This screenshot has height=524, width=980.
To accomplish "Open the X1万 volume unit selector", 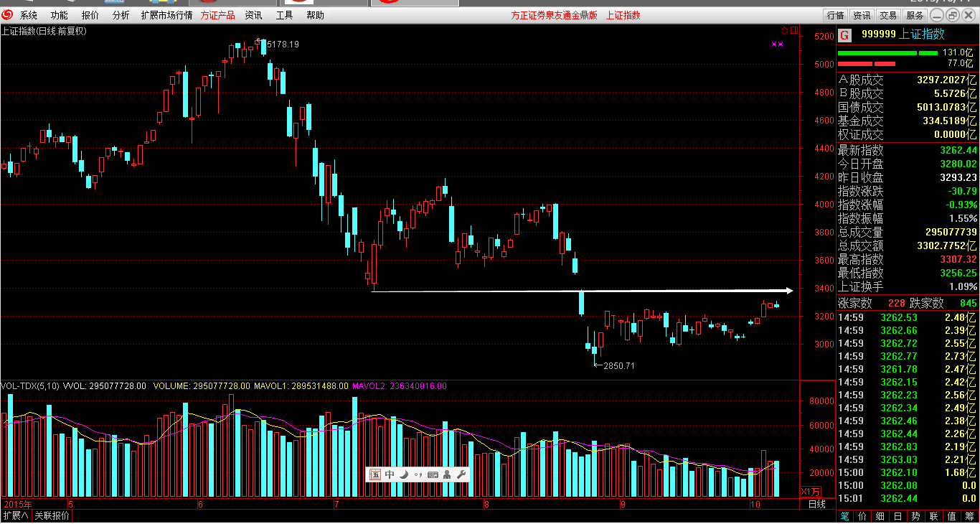I will (x=811, y=492).
